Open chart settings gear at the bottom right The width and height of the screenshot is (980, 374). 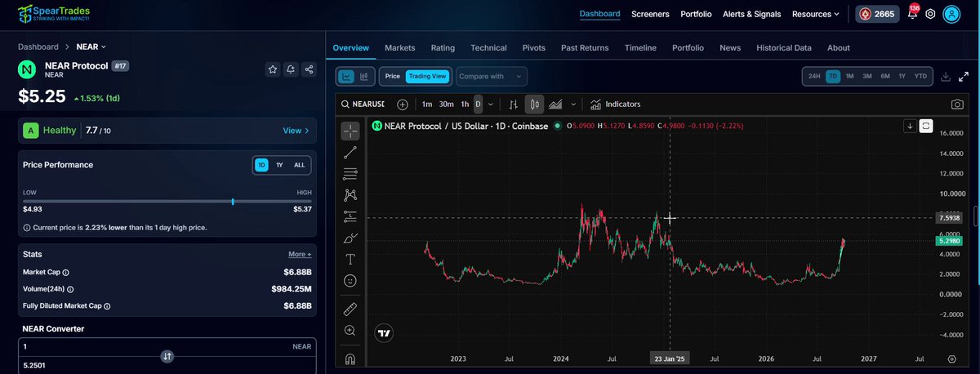pos(951,358)
